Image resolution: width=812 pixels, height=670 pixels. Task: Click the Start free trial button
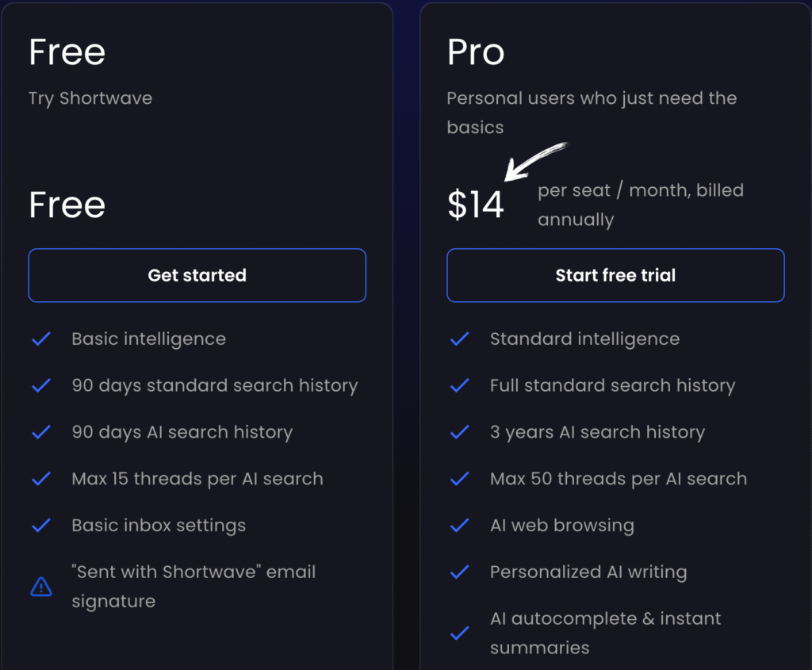(x=615, y=275)
